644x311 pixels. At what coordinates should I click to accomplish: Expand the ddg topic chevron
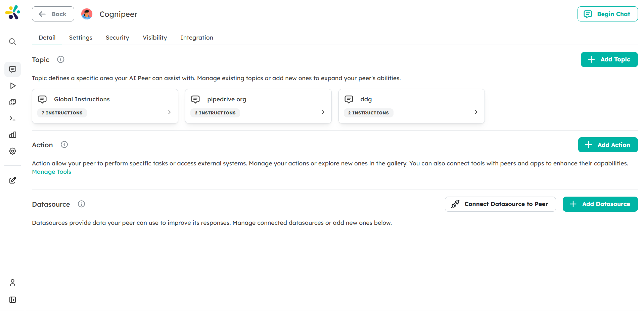pyautogui.click(x=476, y=112)
